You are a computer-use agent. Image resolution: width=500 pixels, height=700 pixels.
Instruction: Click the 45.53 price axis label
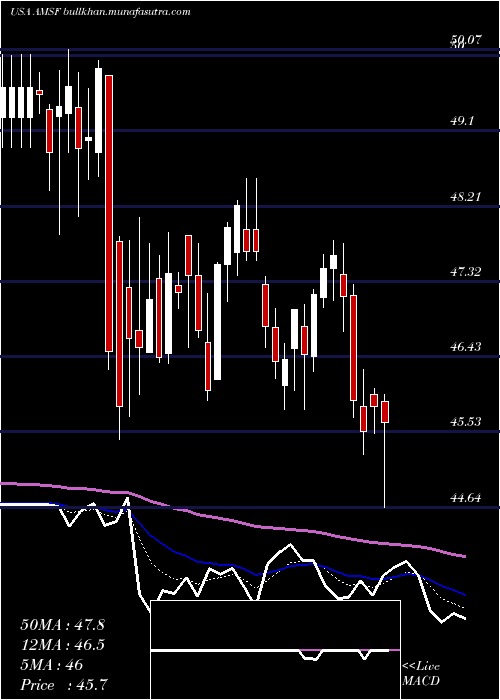click(x=465, y=421)
